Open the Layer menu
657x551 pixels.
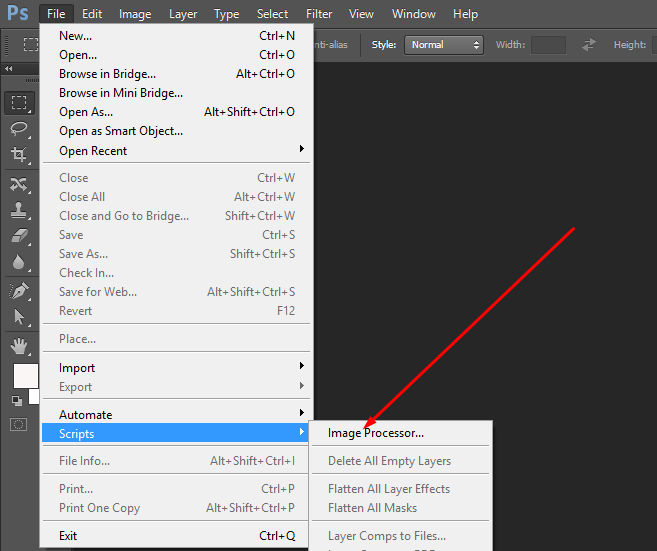click(x=183, y=14)
